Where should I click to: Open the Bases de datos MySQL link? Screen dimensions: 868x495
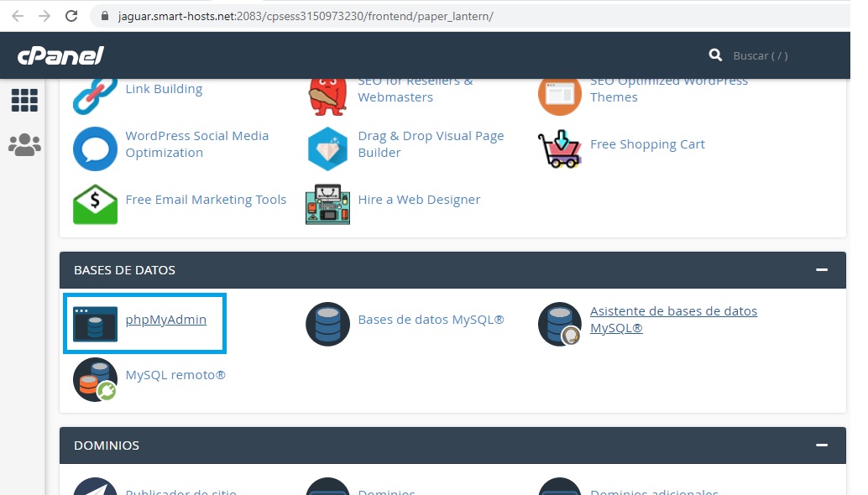431,320
